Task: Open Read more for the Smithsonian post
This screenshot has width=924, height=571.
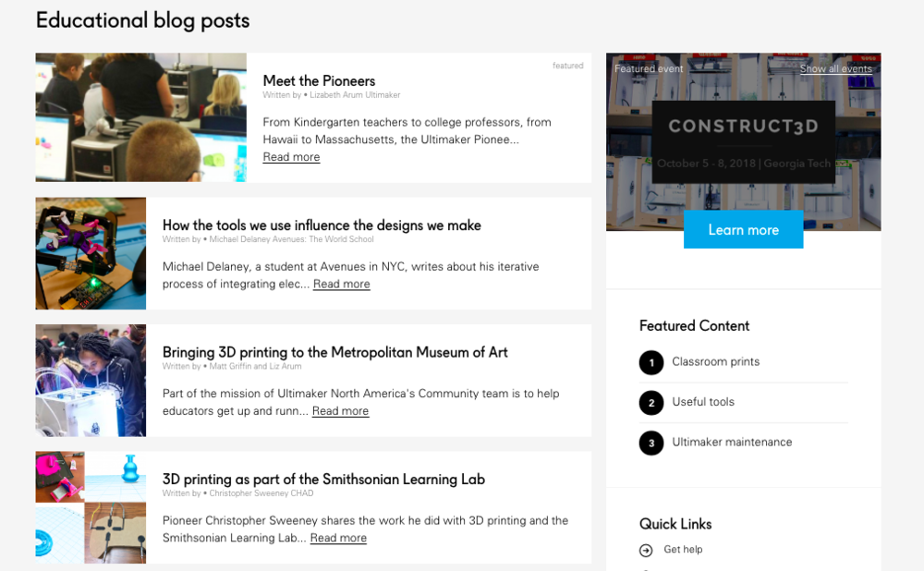Action: pos(338,538)
